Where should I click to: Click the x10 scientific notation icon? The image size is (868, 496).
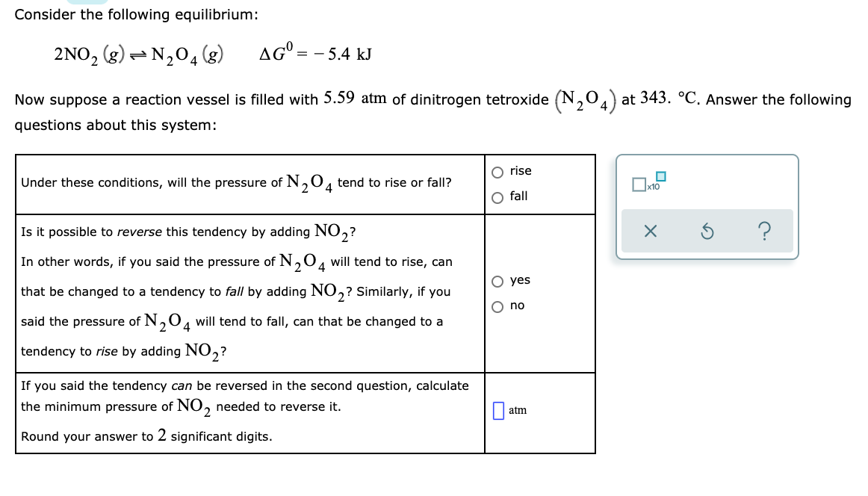(x=641, y=185)
